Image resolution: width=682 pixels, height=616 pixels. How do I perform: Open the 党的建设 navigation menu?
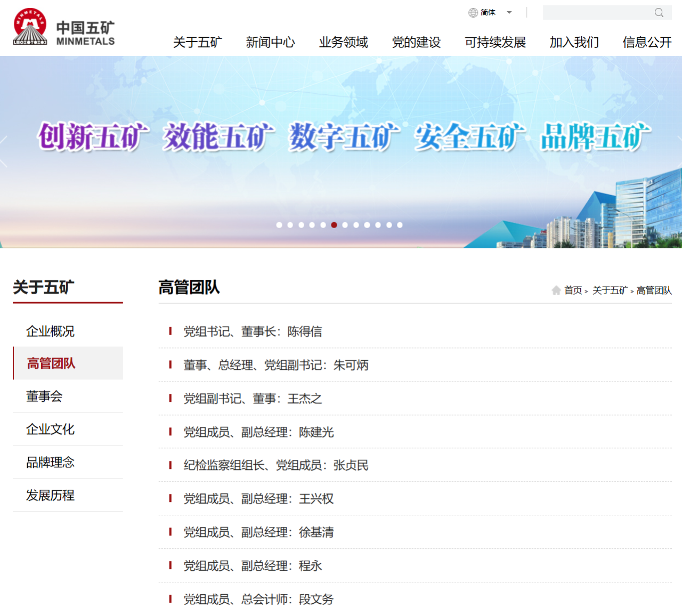416,43
